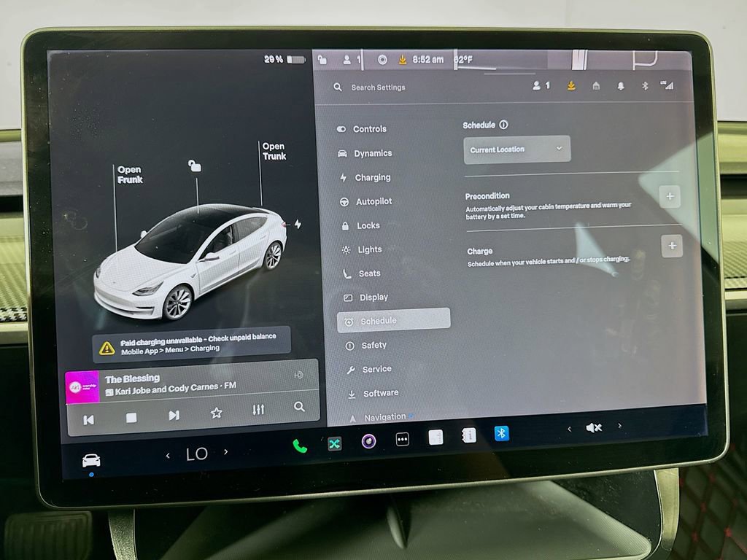Tap Open Frunk
The image size is (747, 560).
[x=130, y=175]
